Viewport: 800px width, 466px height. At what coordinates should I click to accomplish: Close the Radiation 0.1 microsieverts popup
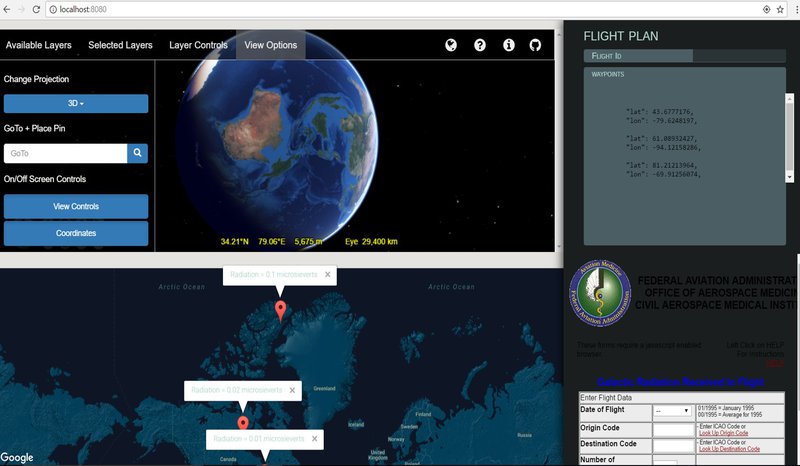pos(327,274)
